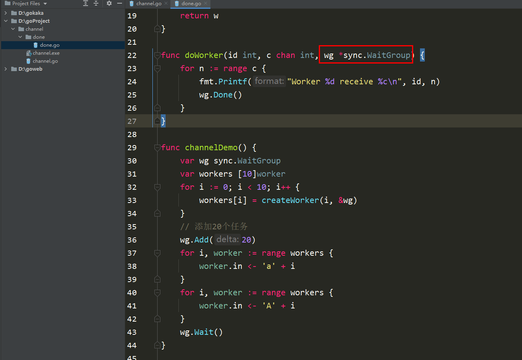Screen dimensions: 522x360
Task: Fold the for loop at line 32
Action: tap(157, 187)
